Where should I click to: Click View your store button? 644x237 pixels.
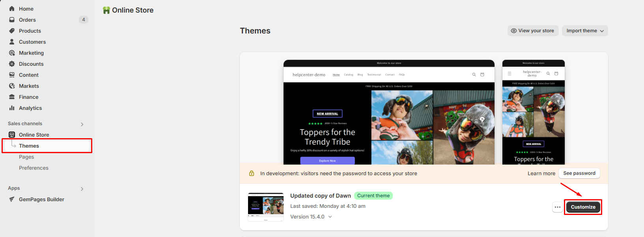[533, 31]
